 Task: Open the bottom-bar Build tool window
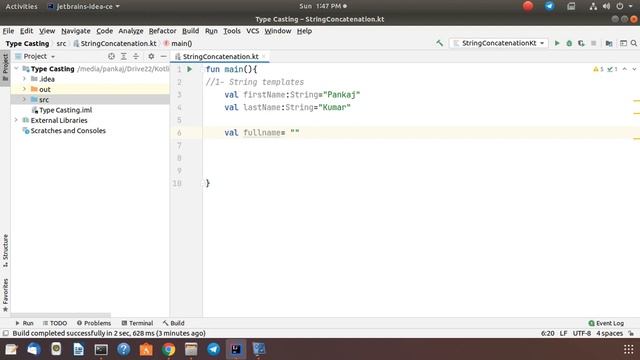pyautogui.click(x=173, y=323)
